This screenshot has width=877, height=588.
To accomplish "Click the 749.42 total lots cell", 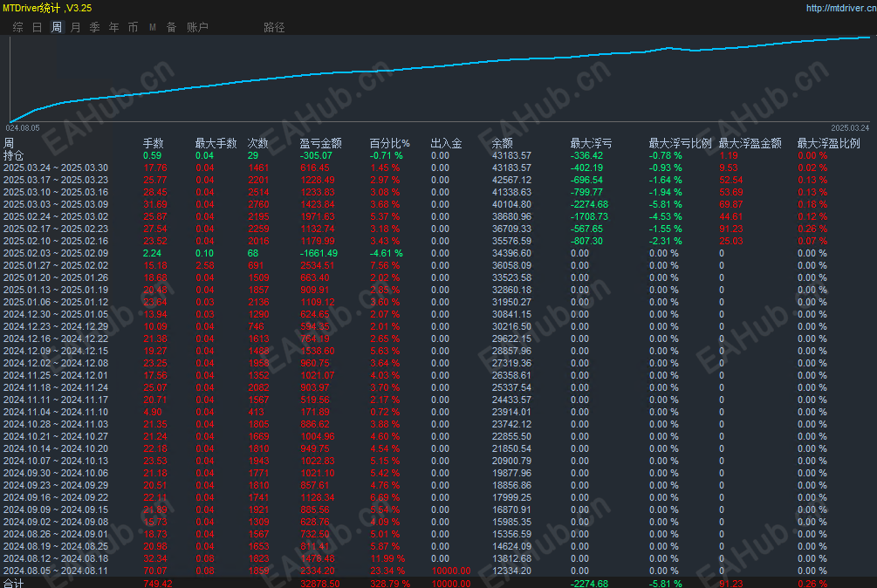I will pos(158,584).
